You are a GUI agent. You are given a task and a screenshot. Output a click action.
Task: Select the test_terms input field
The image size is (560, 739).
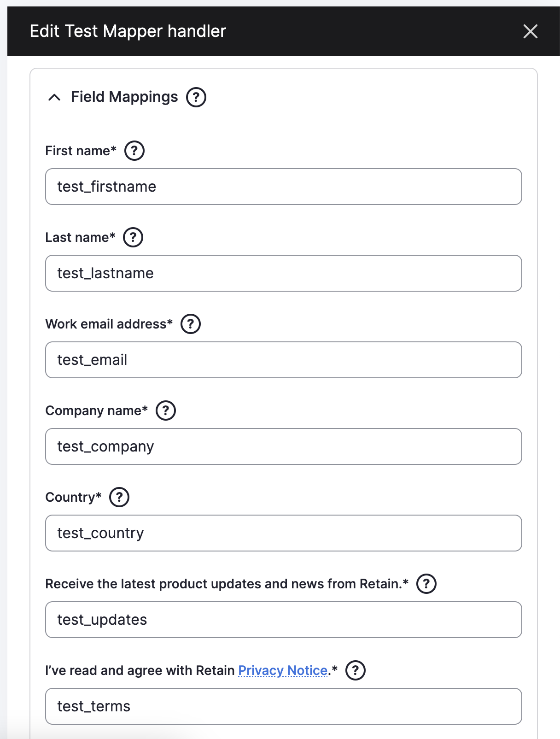[284, 706]
